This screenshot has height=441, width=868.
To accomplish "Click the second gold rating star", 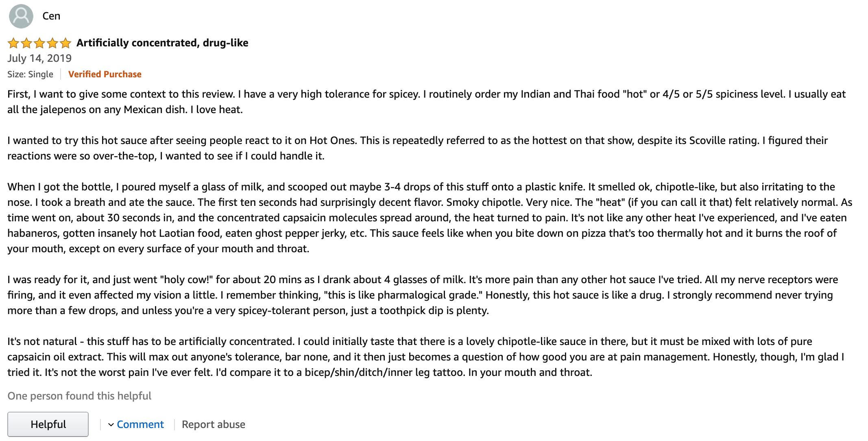I will click(26, 43).
